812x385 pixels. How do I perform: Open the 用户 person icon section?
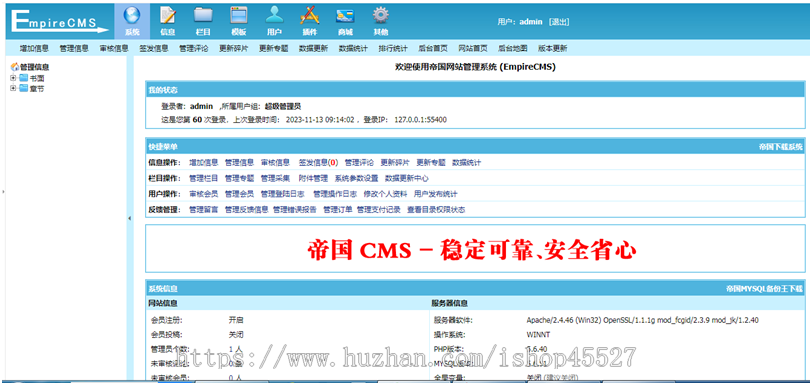pyautogui.click(x=274, y=21)
